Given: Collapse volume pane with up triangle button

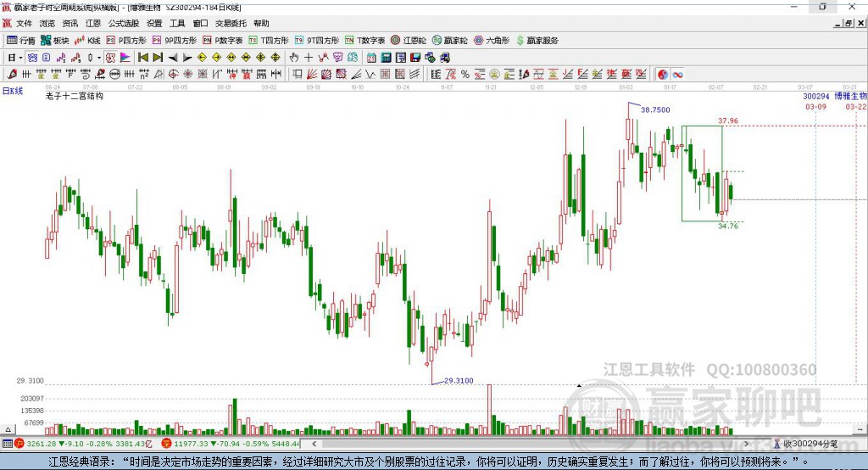Looking at the screenshot, I should [x=8, y=429].
